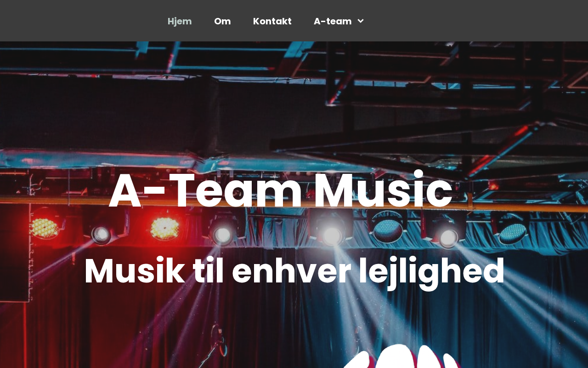The width and height of the screenshot is (588, 368).
Task: Click the white spotlight below letter 'e' in Team
Action: pos(222,235)
